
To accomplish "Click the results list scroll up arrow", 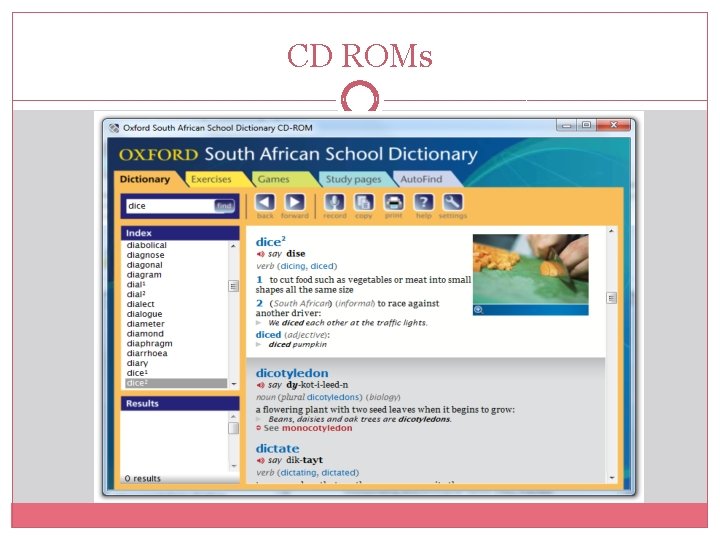I will [233, 416].
